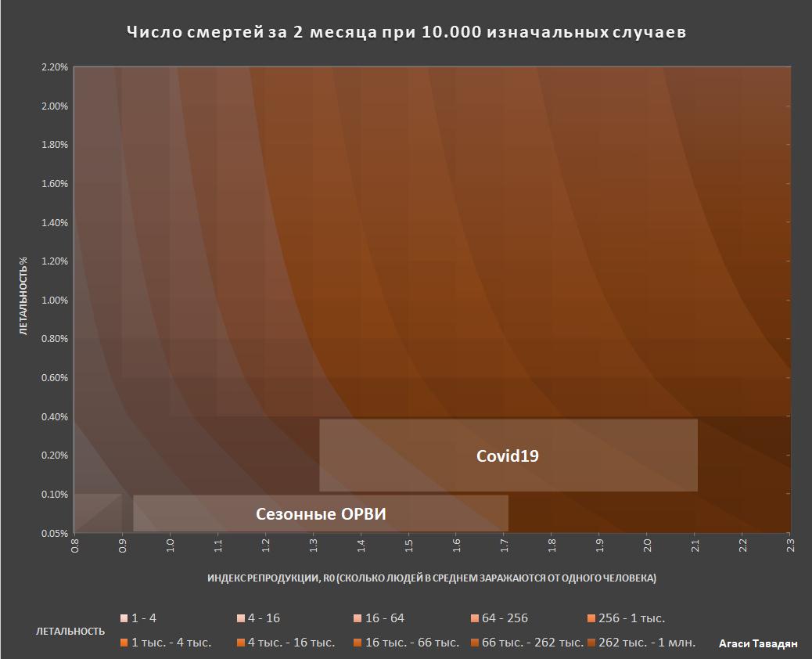Screen dimensions: 812x659
Task: Click the '66 тыс. - 262 тыс.' legend swatch
Action: (x=475, y=643)
